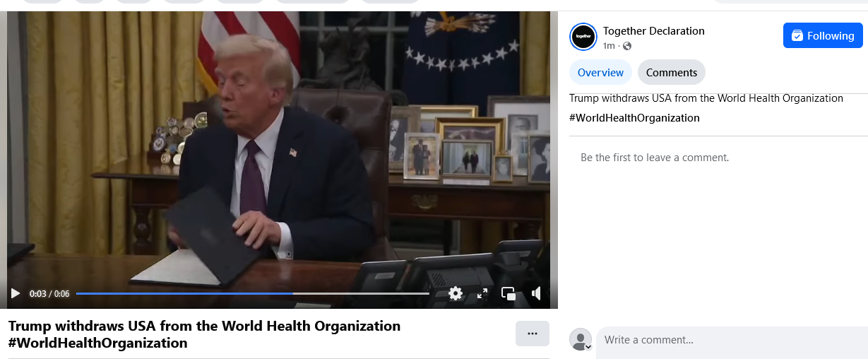
Task: Click the #WorldHealthOrganization hashtag in description
Action: point(634,118)
